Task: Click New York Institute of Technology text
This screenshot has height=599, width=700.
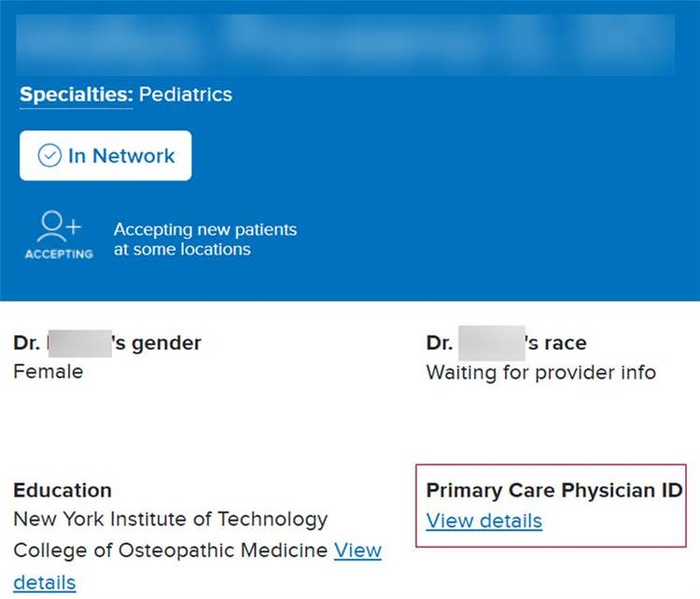Action: click(x=170, y=519)
